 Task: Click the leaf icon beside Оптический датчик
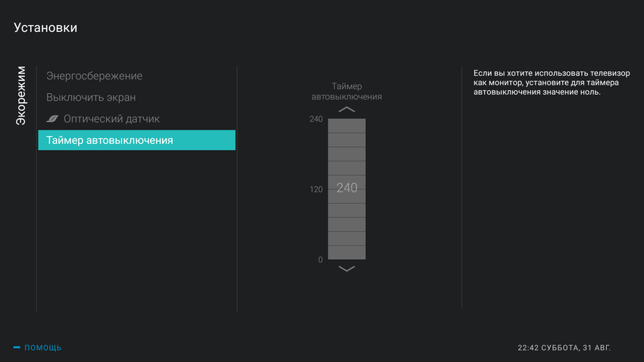click(52, 119)
